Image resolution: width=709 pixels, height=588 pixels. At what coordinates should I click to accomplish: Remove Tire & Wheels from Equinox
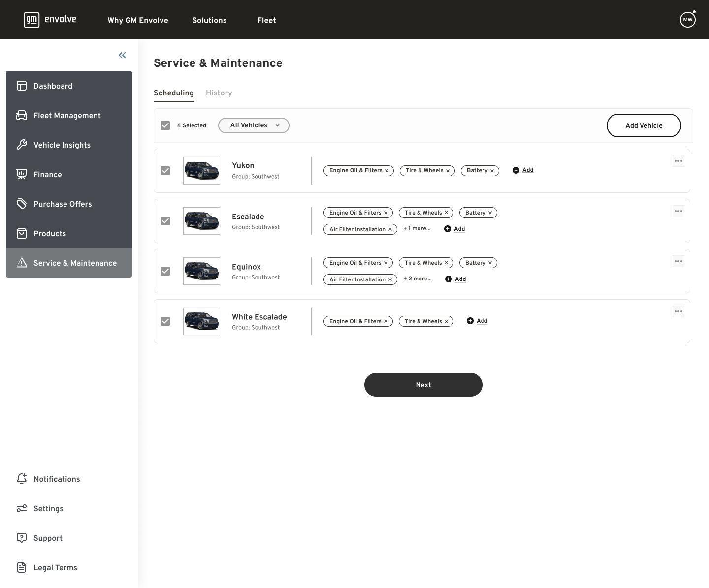coord(446,263)
